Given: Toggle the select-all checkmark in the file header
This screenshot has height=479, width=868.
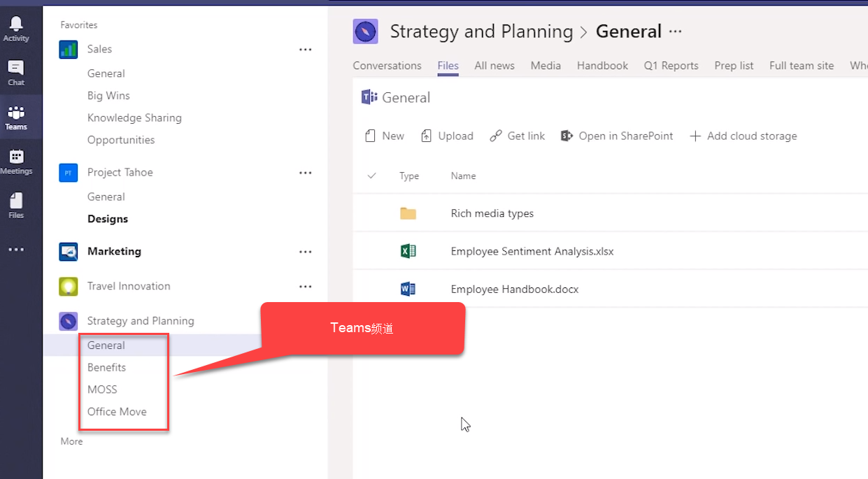Looking at the screenshot, I should 371,176.
